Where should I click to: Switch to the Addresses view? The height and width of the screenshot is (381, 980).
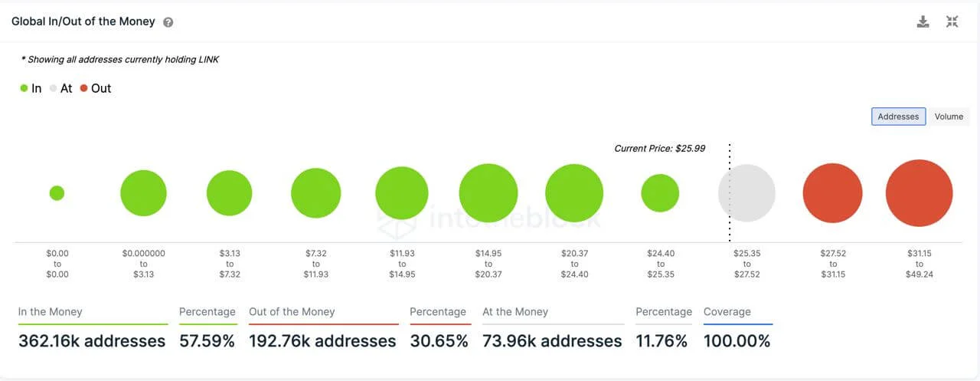pos(898,117)
